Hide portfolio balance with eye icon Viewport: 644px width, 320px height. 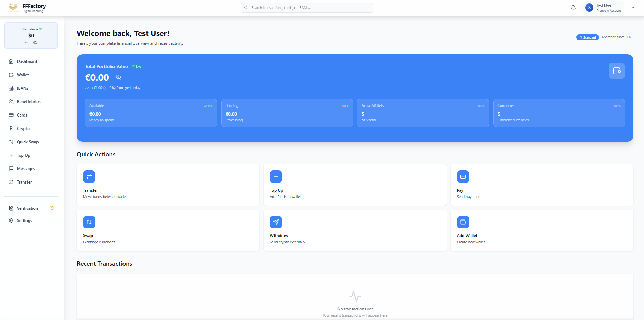119,77
